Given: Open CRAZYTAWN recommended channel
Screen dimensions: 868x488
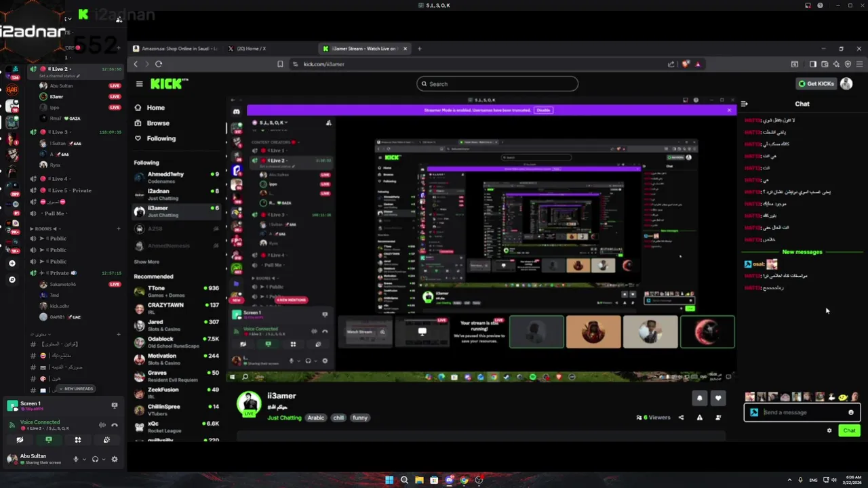Looking at the screenshot, I should [176, 308].
